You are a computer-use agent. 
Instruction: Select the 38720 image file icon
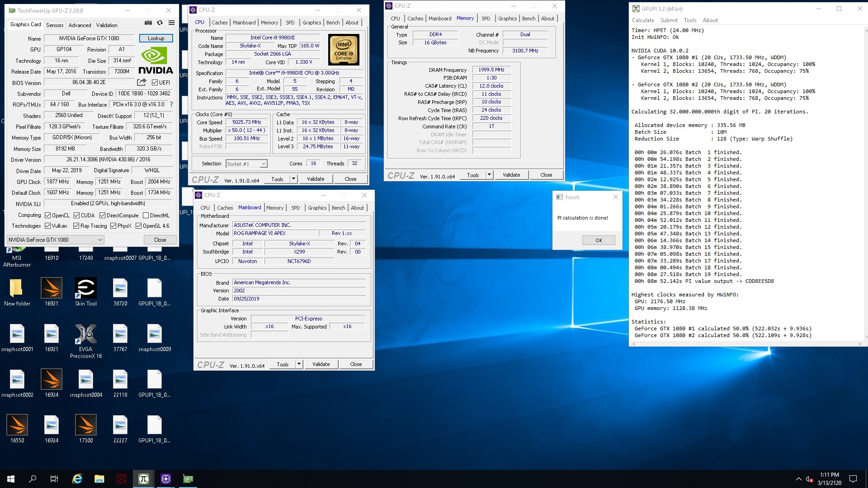(x=120, y=291)
